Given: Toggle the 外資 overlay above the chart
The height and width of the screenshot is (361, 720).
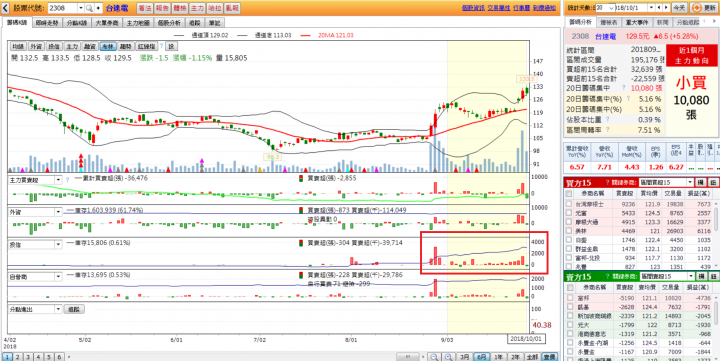Looking at the screenshot, I should pyautogui.click(x=36, y=46).
